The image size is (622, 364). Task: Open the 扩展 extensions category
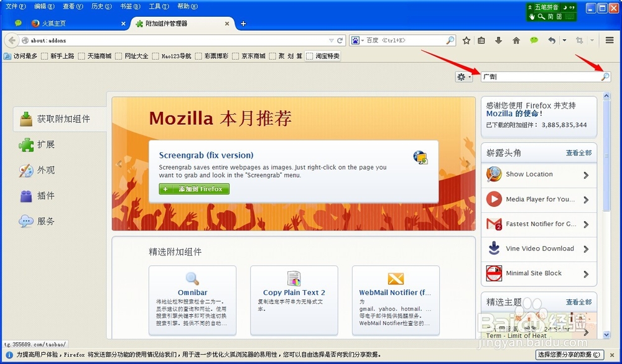coord(37,145)
